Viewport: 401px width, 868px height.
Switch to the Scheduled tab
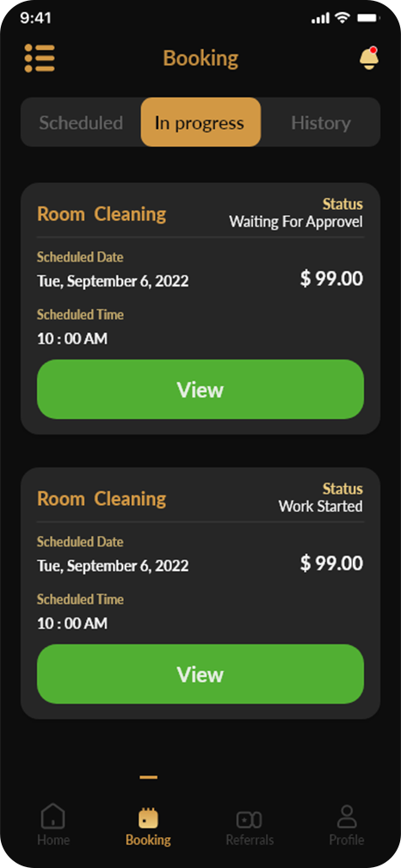coord(81,122)
